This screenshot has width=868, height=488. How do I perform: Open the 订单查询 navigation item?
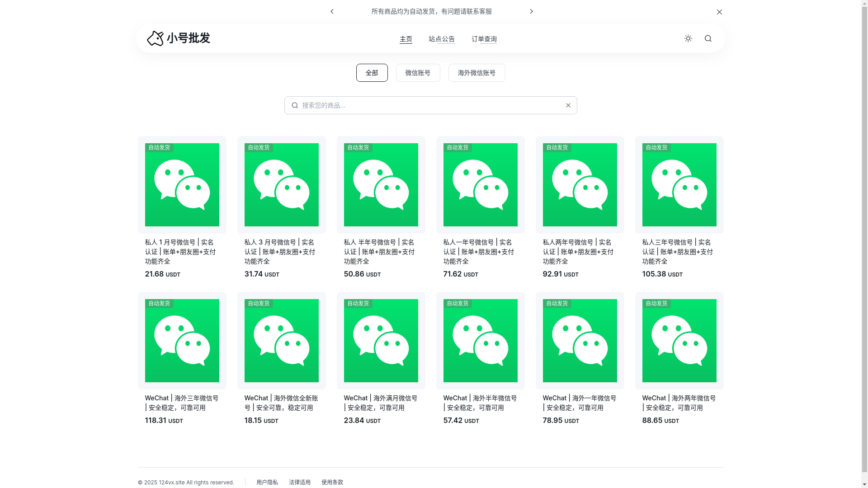[484, 39]
